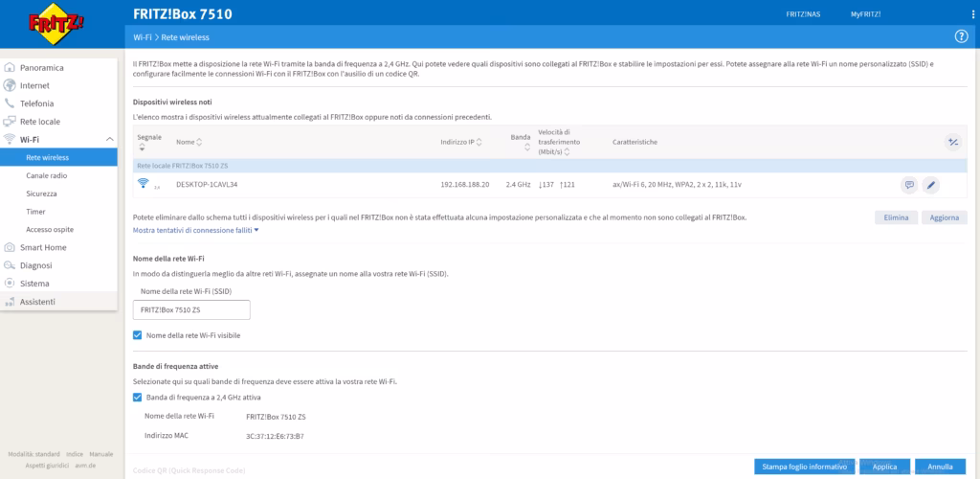The image size is (980, 479).
Task: Click the Internet globe icon
Action: (10, 85)
